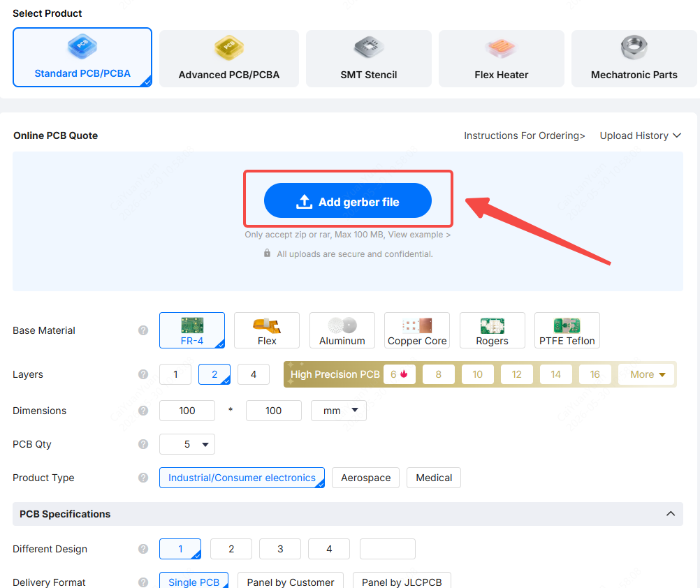Viewport: 700px width, 588px height.
Task: Open the mm units dropdown
Action: pyautogui.click(x=338, y=411)
